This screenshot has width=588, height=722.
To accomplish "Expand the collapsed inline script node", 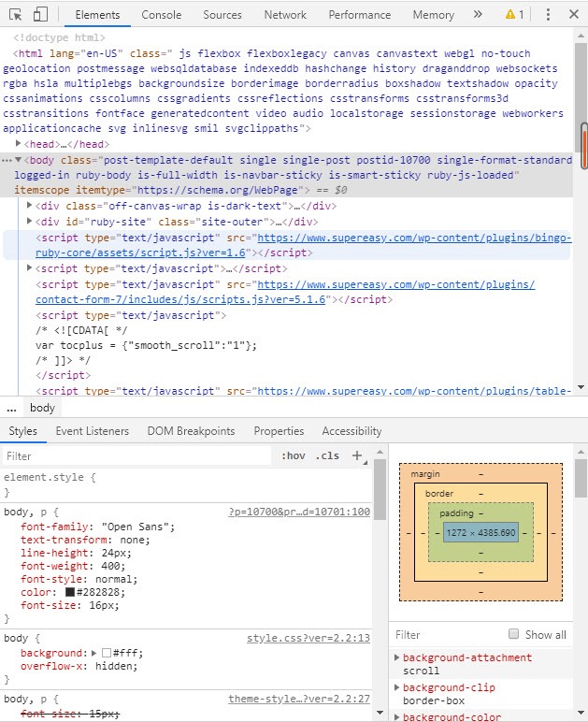I will [29, 268].
